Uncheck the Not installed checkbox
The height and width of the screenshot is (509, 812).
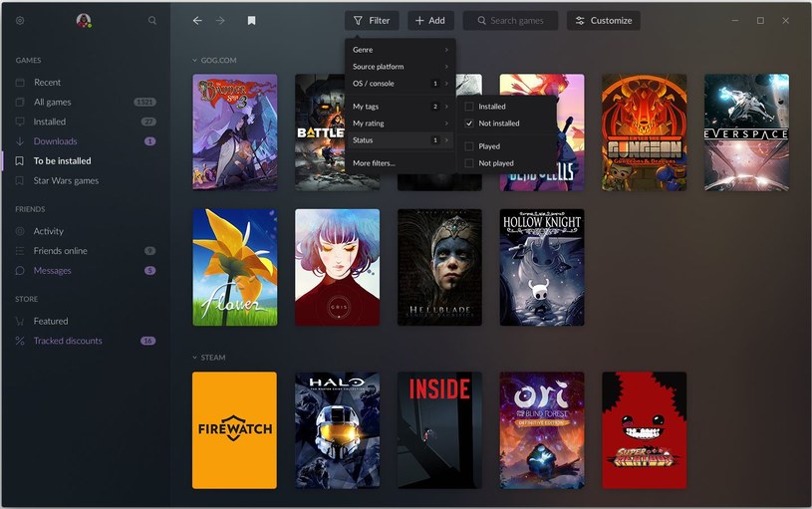click(469, 124)
